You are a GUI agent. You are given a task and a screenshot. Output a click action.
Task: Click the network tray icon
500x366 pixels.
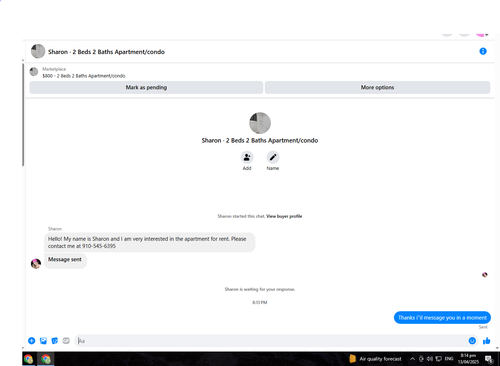(x=439, y=359)
